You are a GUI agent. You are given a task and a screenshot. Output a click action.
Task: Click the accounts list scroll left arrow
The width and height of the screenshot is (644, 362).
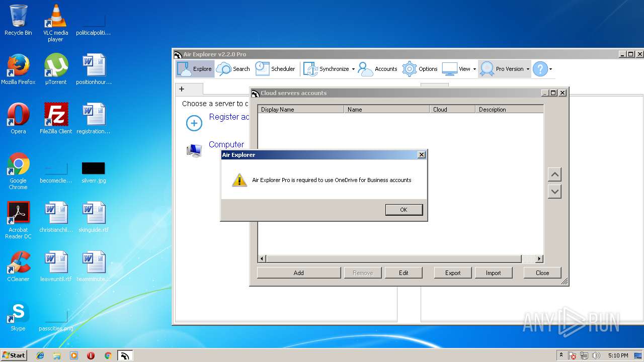pos(262,259)
